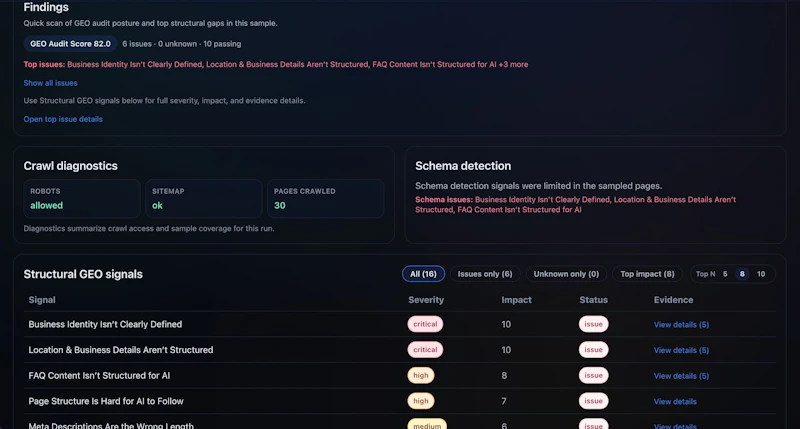Click the Evidence column header
Viewport: 800px width, 429px height.
tap(673, 300)
